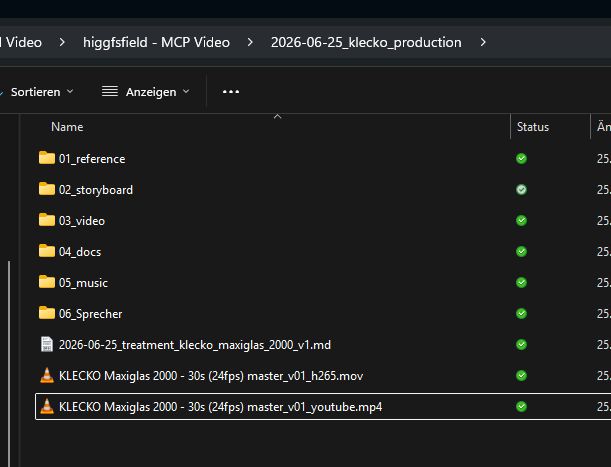Expand chevron before higgfsfield - MCP Video breadcrumb
This screenshot has width=611, height=467.
click(62, 42)
